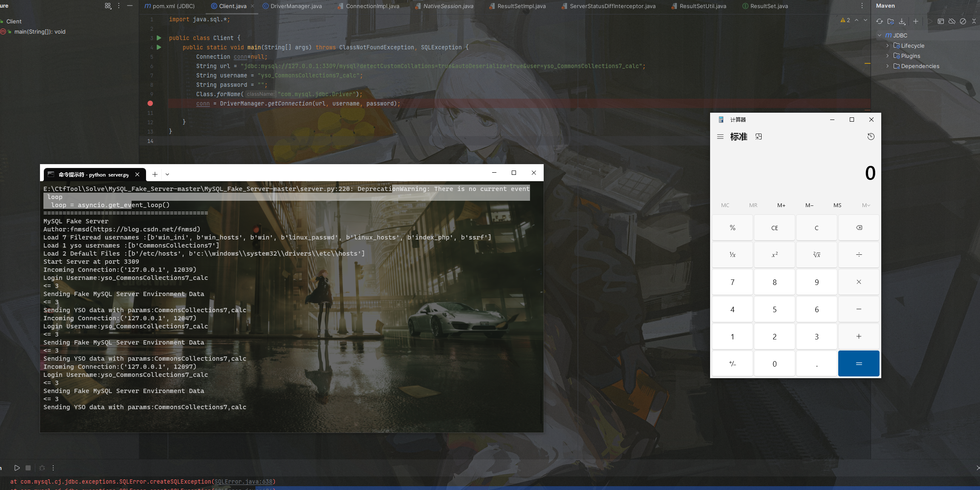Toggle Maven offline mode icon

952,21
